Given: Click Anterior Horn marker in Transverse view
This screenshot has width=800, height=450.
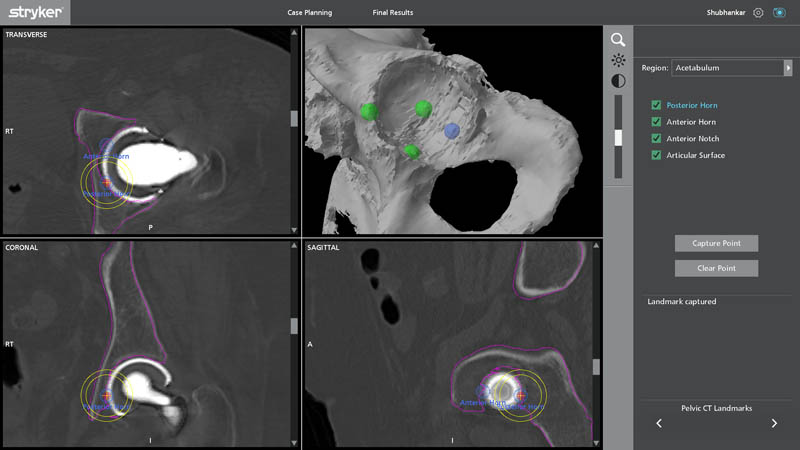Looking at the screenshot, I should point(106,146).
